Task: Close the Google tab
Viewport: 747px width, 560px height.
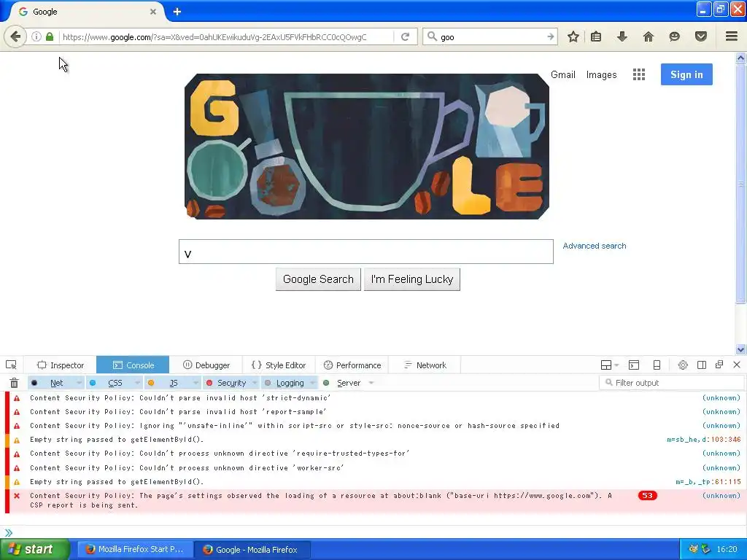Action: (x=153, y=12)
